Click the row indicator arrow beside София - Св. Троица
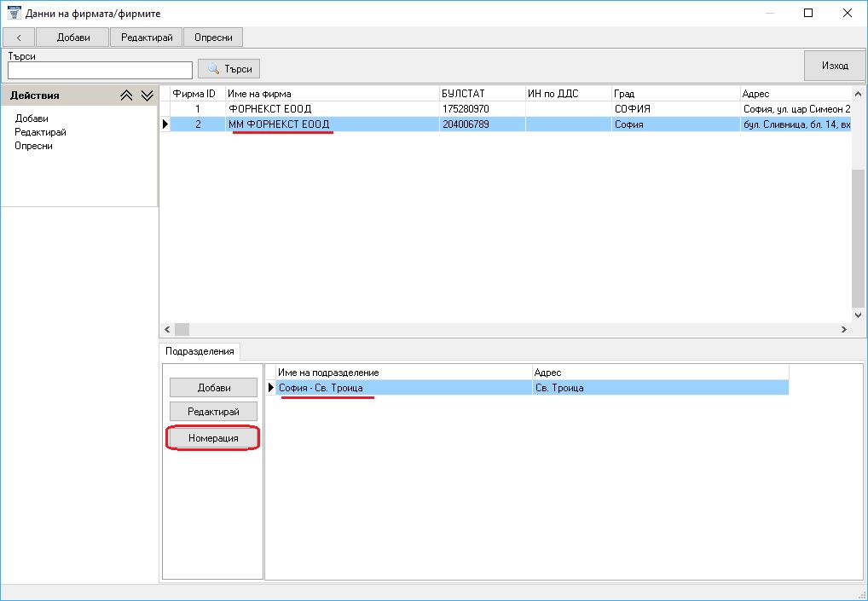Viewport: 868px width, 601px height. point(270,388)
